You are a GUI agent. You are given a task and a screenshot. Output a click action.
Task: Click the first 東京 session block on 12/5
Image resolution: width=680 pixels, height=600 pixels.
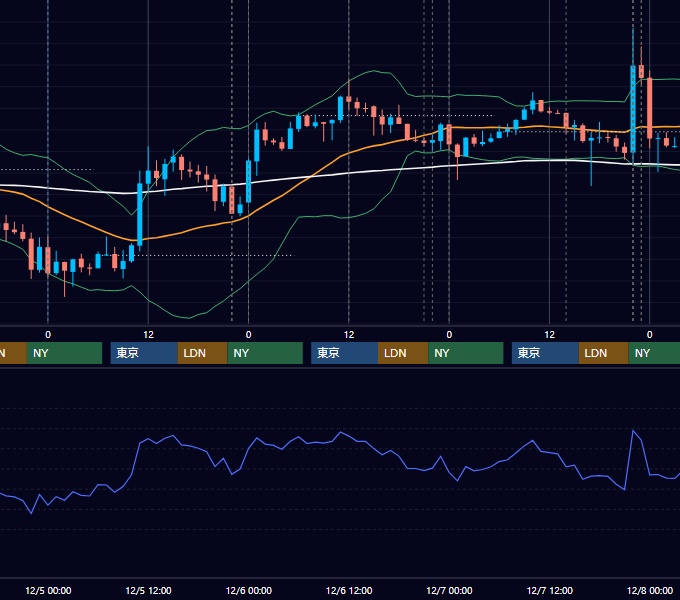click(144, 353)
